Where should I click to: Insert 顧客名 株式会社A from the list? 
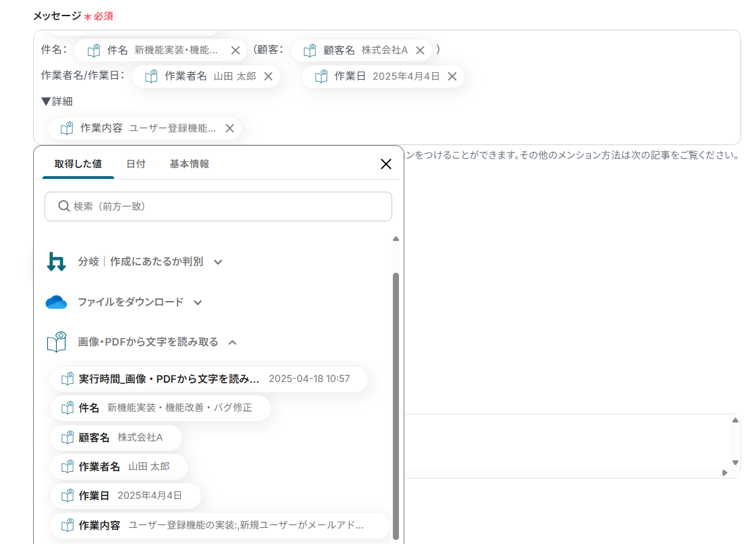[115, 437]
